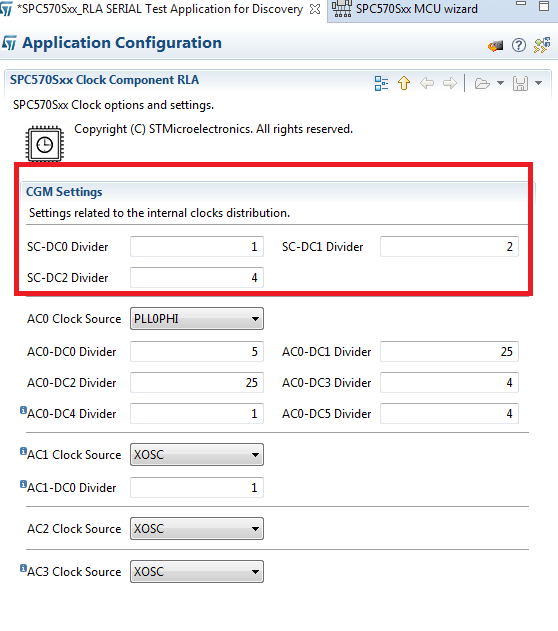Screen dimensions: 558x631
Task: Click the AC0-DC3 Divider input field
Action: [449, 382]
